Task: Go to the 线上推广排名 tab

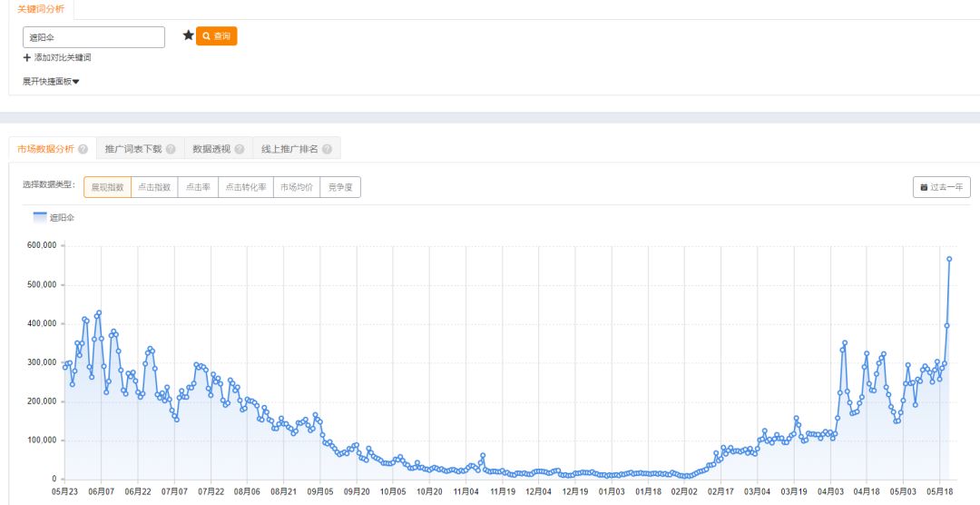Action: pyautogui.click(x=289, y=149)
